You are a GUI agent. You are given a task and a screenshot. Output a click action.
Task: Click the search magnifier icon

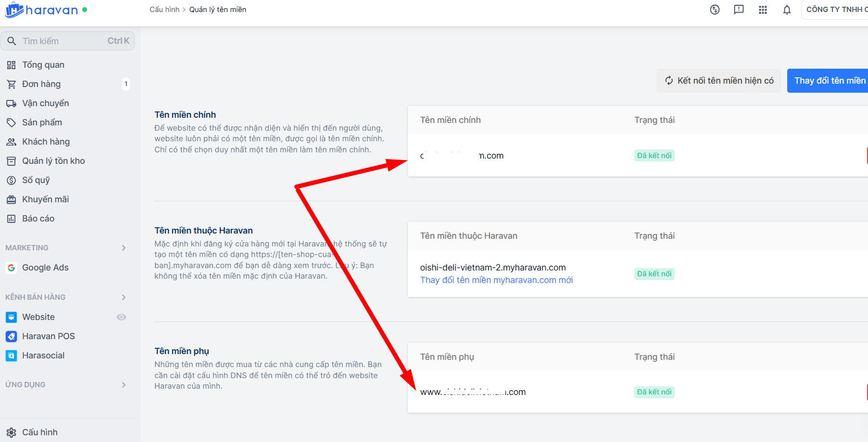[x=12, y=41]
